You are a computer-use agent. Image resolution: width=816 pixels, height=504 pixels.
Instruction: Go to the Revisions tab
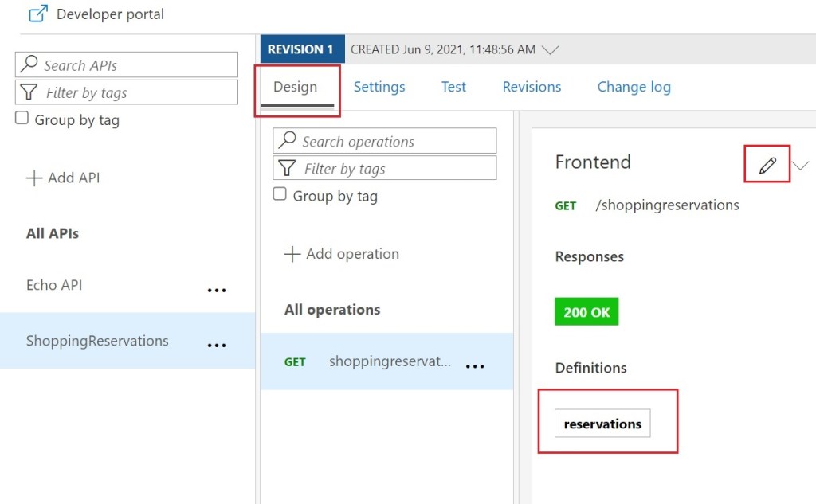coord(532,87)
